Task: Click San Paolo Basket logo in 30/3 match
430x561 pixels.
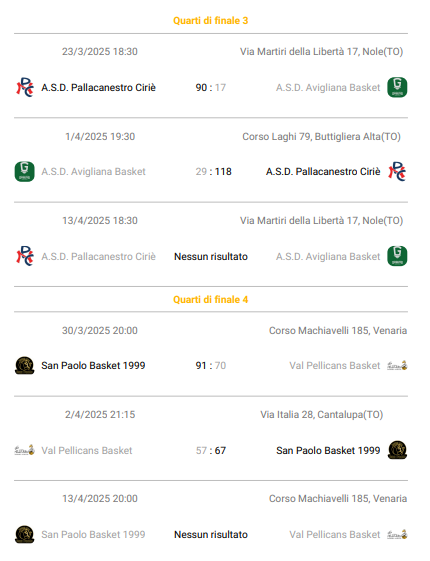Action: pyautogui.click(x=25, y=366)
